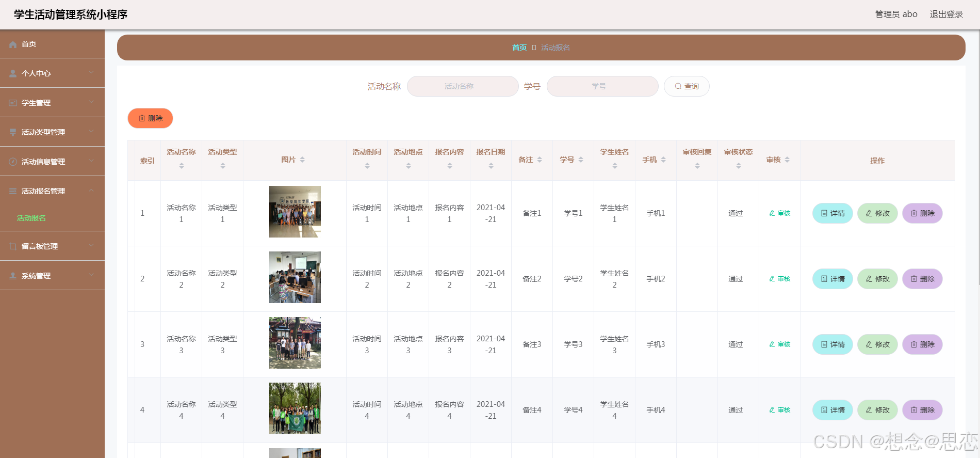Viewport: 980px width, 458px height.
Task: Sort by 活动类型 column
Action: click(223, 166)
